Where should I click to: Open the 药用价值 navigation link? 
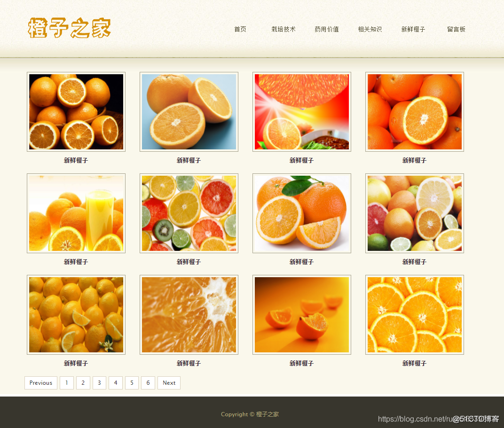pos(326,29)
